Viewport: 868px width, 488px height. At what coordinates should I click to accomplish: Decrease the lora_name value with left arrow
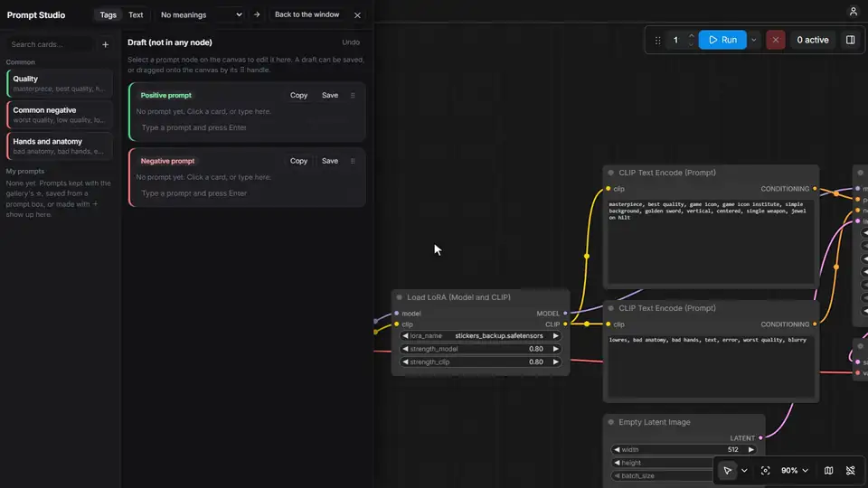[405, 336]
